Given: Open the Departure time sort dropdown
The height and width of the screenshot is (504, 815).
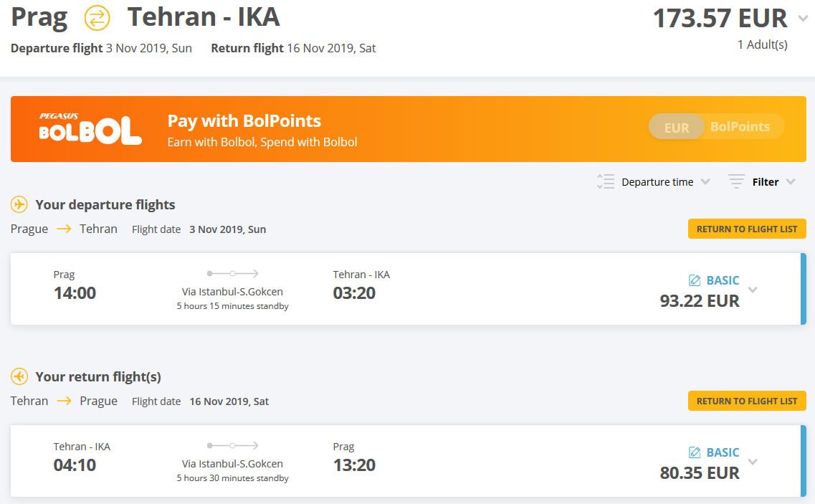Looking at the screenshot, I should tap(665, 182).
